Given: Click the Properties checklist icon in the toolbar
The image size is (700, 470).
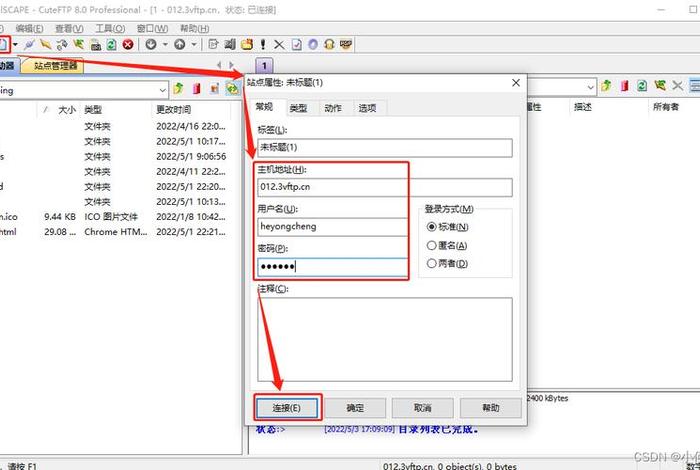Looking at the screenshot, I should coord(296,44).
